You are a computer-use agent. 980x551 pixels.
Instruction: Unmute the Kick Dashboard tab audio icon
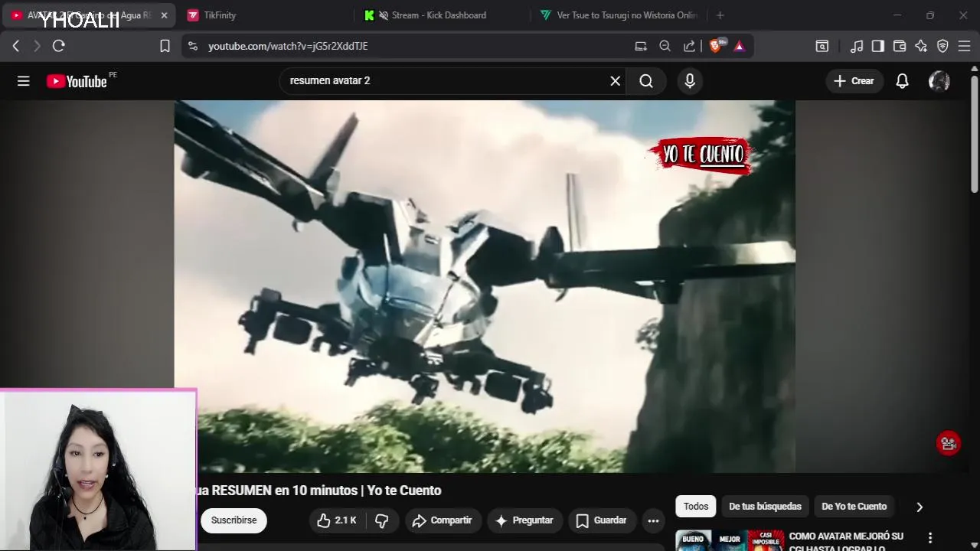384,15
